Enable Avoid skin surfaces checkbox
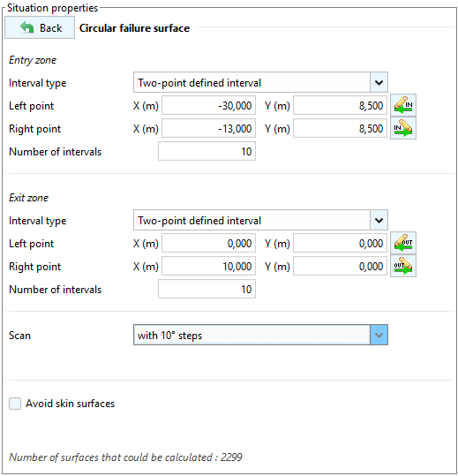This screenshot has height=476, width=458. click(15, 404)
